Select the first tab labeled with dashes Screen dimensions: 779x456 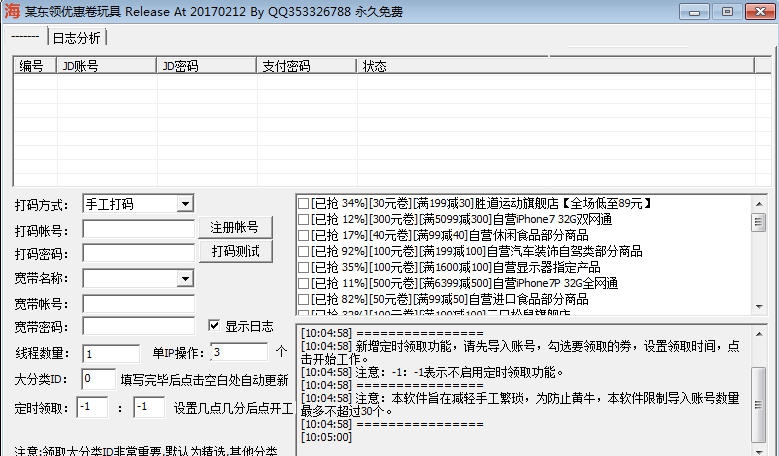pos(25,37)
